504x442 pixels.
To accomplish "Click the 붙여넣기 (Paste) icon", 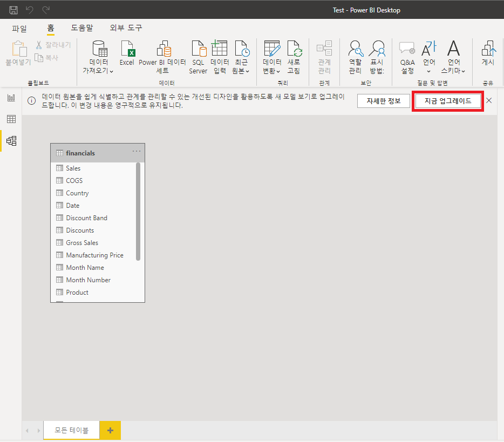I will 19,48.
